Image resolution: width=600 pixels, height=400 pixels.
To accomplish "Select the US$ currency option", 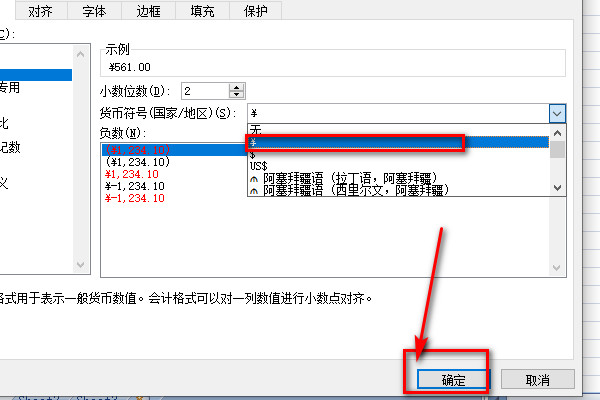I will pos(398,166).
